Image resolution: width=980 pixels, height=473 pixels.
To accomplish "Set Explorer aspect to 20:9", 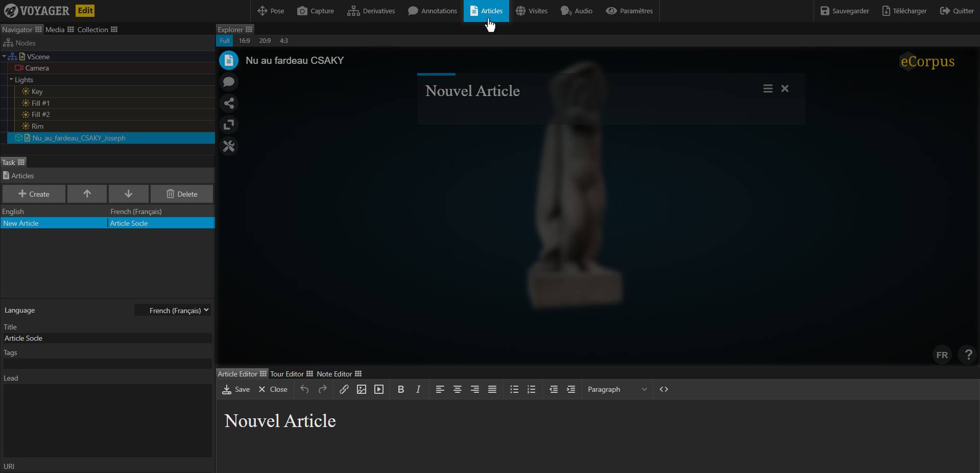I will click(x=265, y=41).
